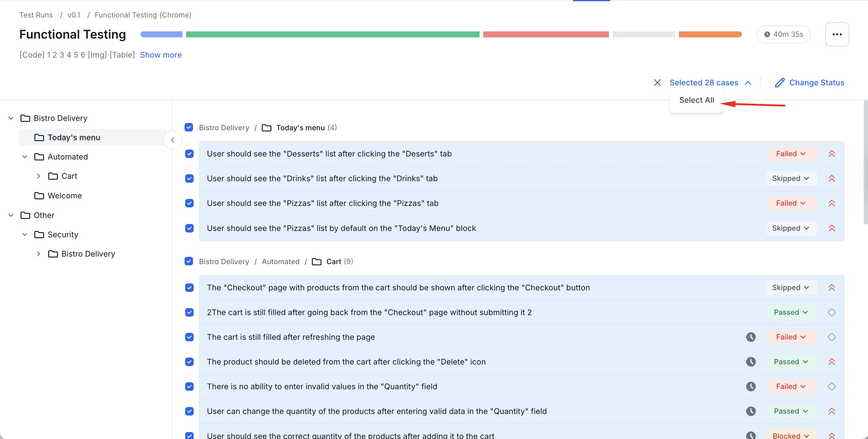Collapse the Automated folder chevron
The width and height of the screenshot is (868, 439).
click(25, 157)
